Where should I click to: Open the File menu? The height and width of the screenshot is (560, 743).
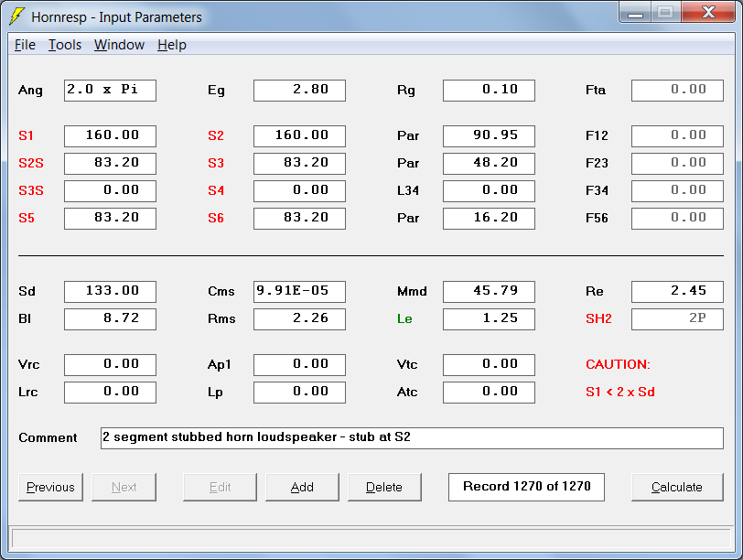point(25,45)
